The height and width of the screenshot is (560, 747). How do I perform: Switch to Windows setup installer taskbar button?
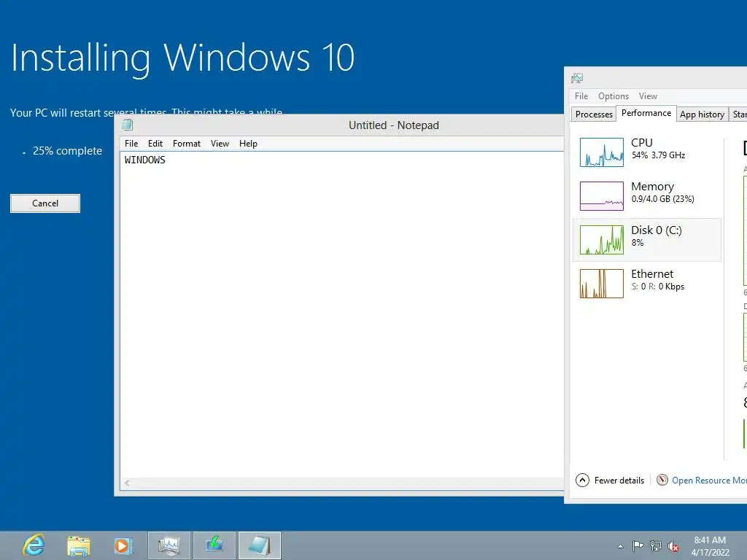[214, 545]
